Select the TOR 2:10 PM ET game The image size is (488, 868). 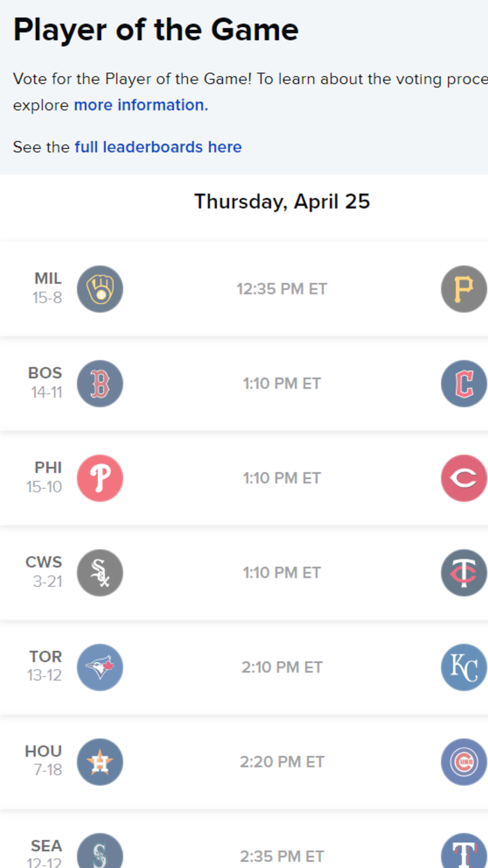pyautogui.click(x=244, y=667)
